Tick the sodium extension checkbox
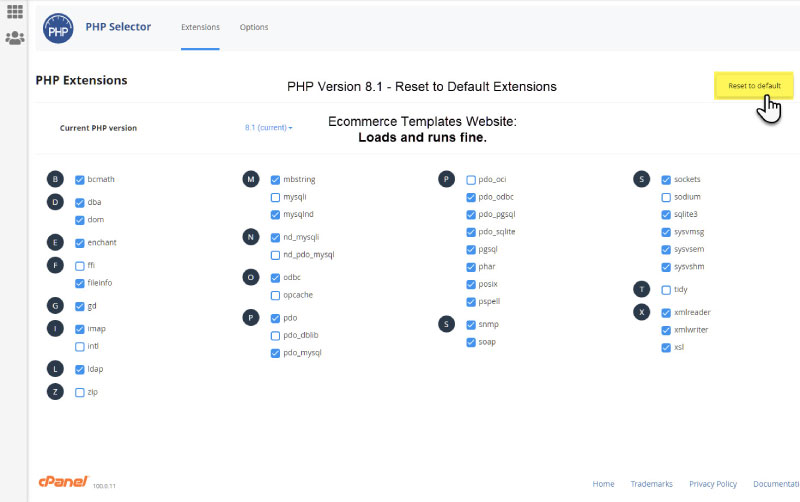The image size is (800, 502). point(666,197)
